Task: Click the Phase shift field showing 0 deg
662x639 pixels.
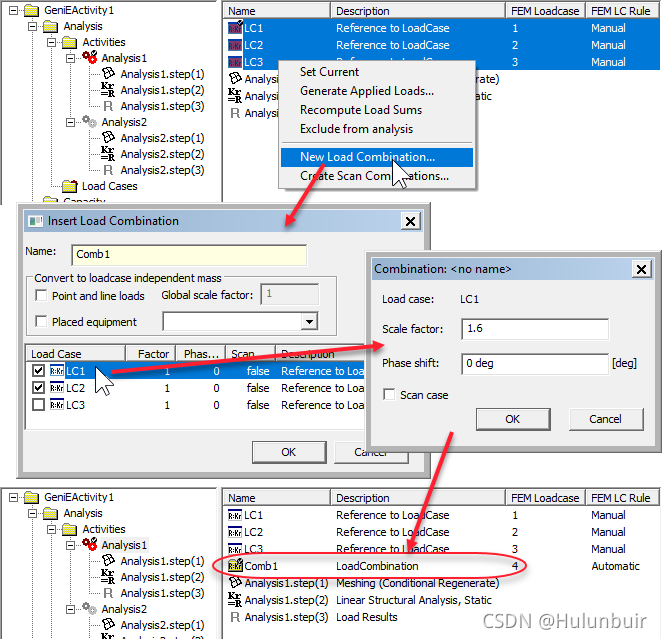Action: tap(535, 363)
